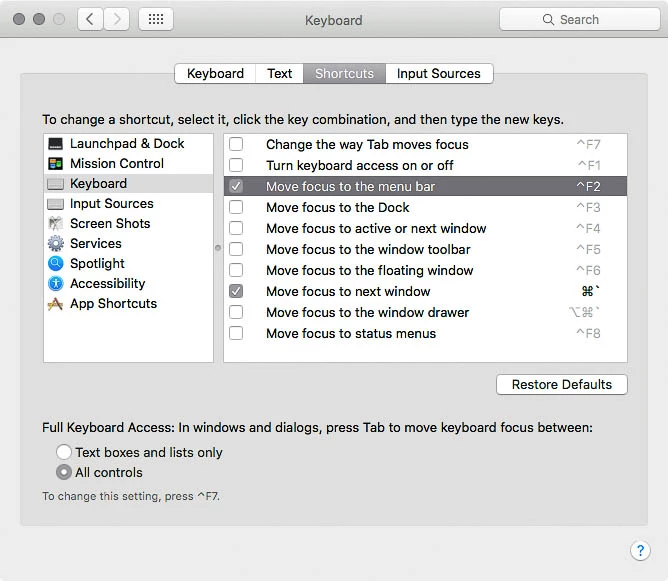The width and height of the screenshot is (668, 581).
Task: Select App Shortcuts category label
Action: point(113,304)
